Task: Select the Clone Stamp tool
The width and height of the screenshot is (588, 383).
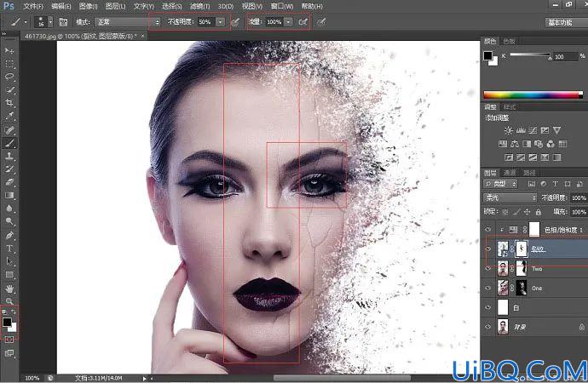Action: click(9, 156)
